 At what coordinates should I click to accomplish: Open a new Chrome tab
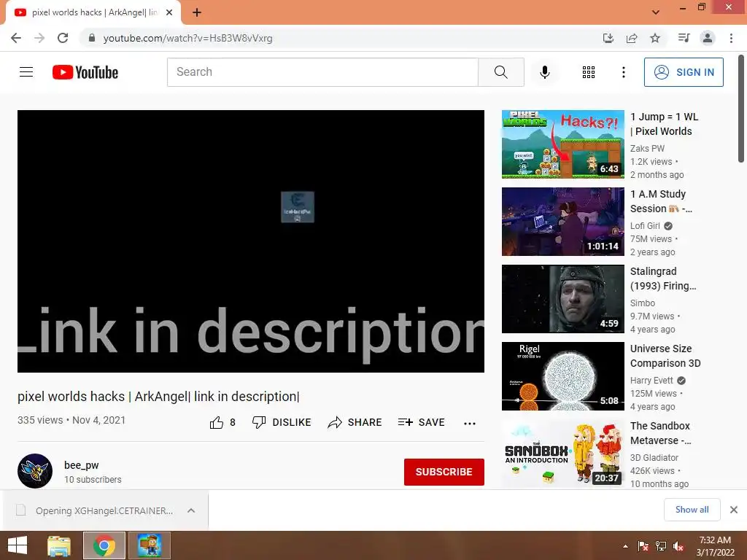pos(197,13)
